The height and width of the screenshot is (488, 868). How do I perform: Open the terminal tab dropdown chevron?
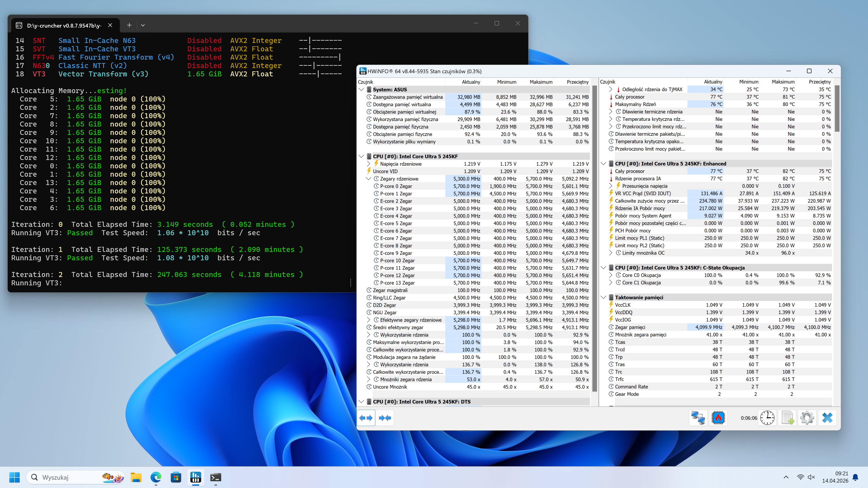point(143,25)
